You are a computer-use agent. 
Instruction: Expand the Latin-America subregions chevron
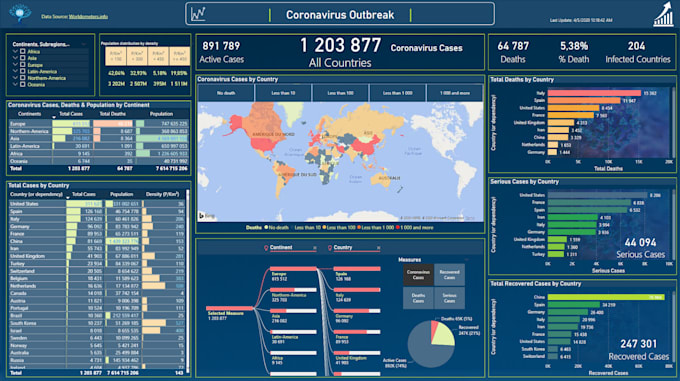pos(15,72)
